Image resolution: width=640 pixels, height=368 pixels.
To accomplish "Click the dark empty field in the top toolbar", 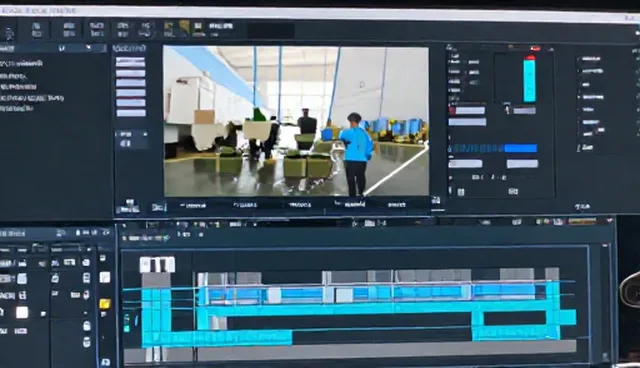I will pos(271,31).
